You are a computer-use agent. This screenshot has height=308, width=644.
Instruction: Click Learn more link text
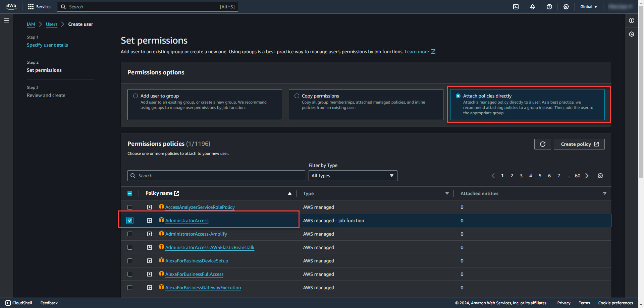(x=417, y=52)
